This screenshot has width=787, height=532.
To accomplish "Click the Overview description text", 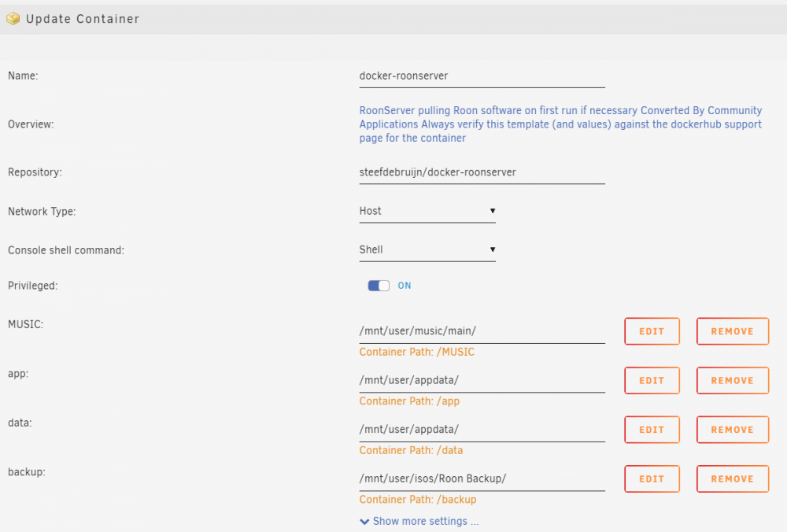I will tap(560, 124).
